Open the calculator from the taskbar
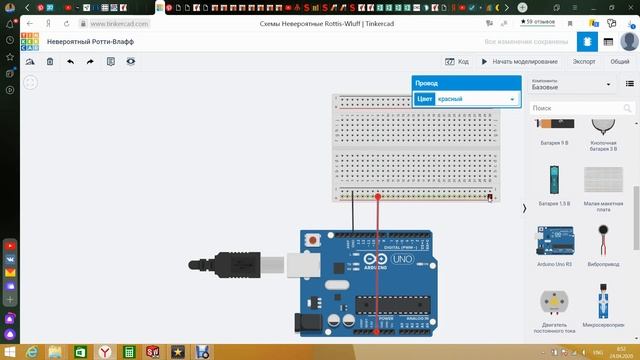This screenshot has width=640, height=360. coord(129,352)
